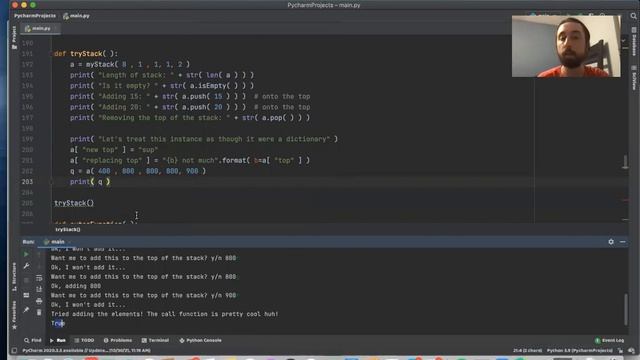Open run configuration wrench icon

[27, 266]
